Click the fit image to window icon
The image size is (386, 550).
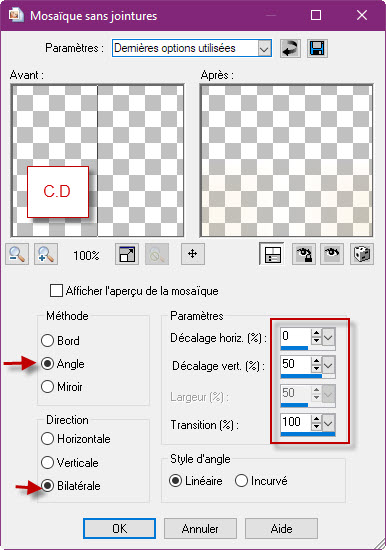pos(127,254)
